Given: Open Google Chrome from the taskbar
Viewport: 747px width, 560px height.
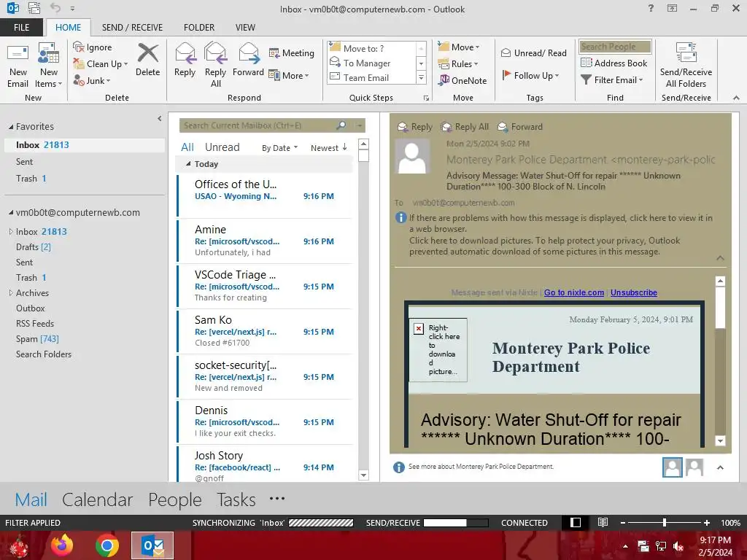Looking at the screenshot, I should pos(107,545).
